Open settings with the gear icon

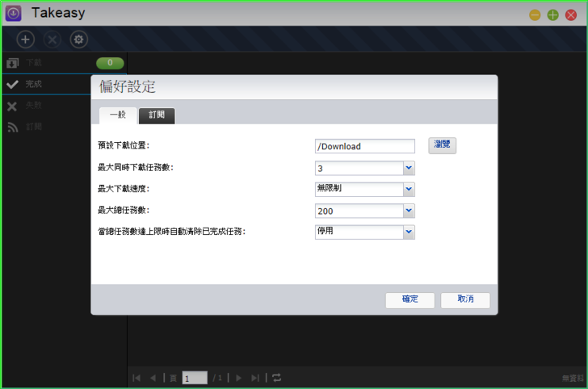pos(79,40)
